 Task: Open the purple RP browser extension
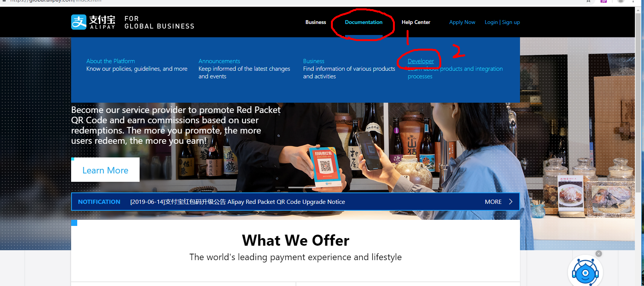(604, 1)
